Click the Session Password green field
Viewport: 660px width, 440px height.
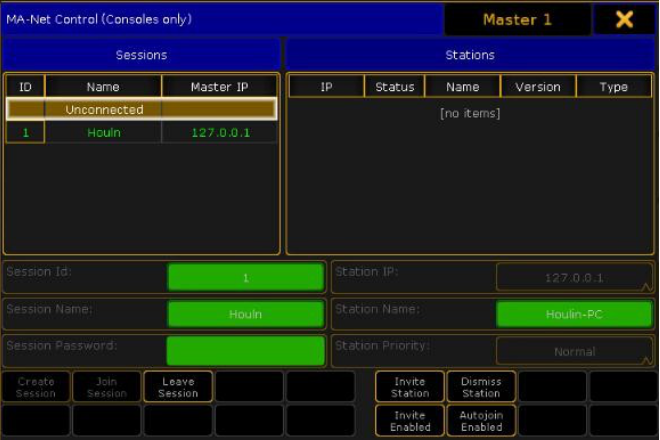tap(246, 351)
